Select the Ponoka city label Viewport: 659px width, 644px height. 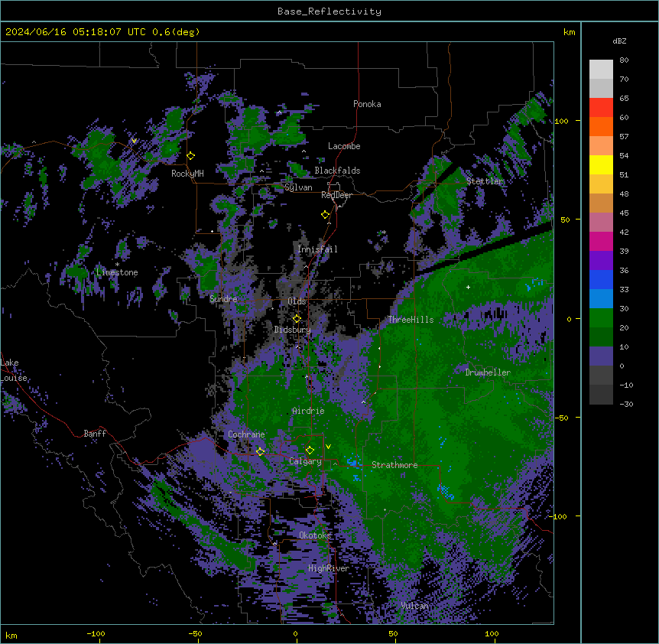(x=367, y=104)
